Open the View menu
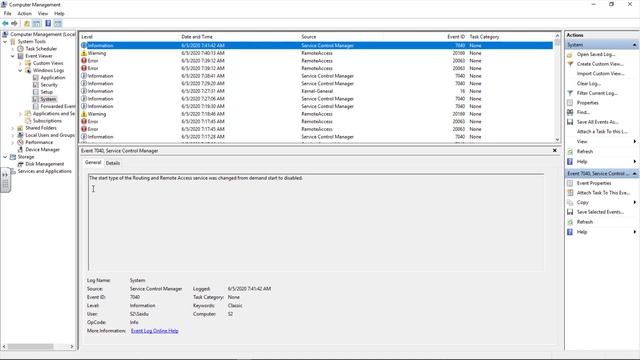Screen dimensions: 640x360 click(43, 13)
